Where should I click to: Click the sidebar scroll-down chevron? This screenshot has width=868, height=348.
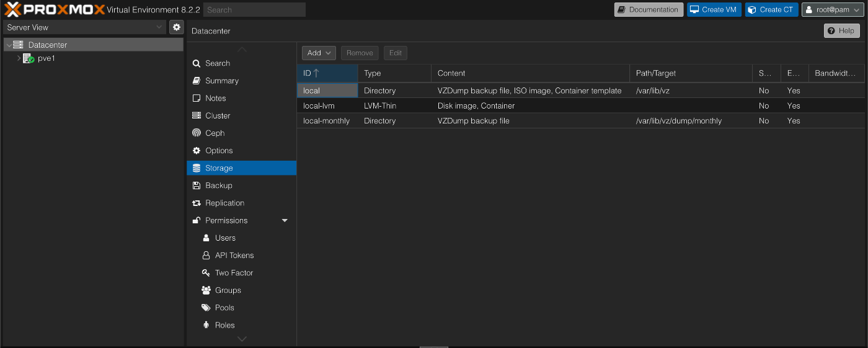tap(242, 339)
